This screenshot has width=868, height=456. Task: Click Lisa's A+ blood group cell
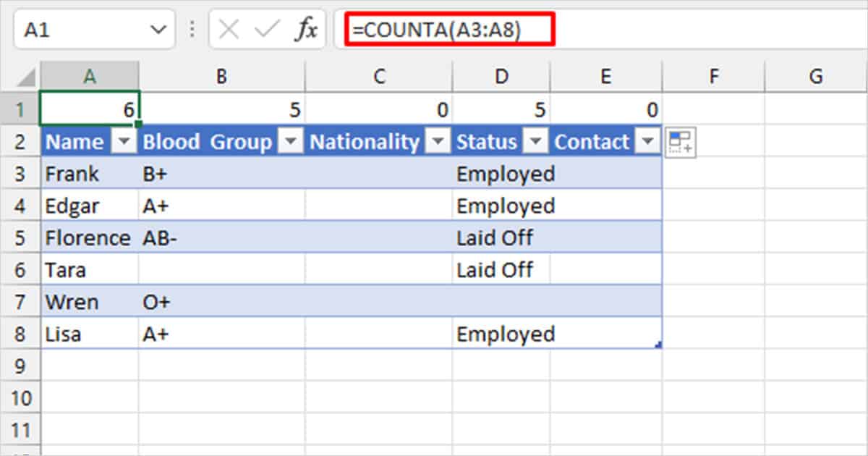[x=221, y=334]
